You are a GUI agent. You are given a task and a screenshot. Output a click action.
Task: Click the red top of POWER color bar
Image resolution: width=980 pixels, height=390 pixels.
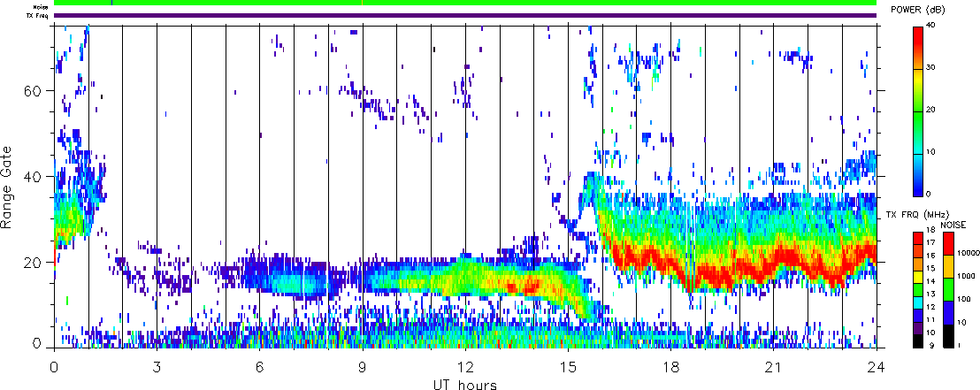[918, 34]
